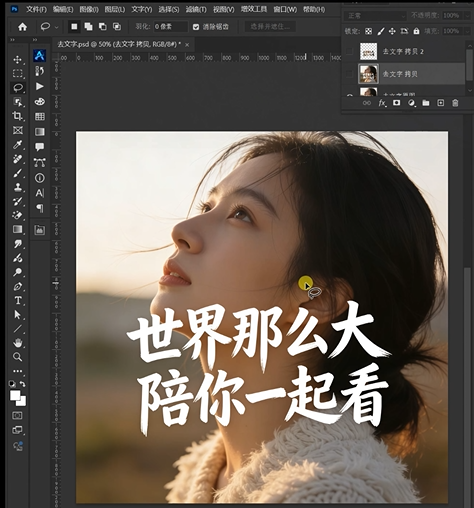The height and width of the screenshot is (508, 474).
Task: Open the Edit Toolbar three-dots menu
Action: [x=17, y=371]
